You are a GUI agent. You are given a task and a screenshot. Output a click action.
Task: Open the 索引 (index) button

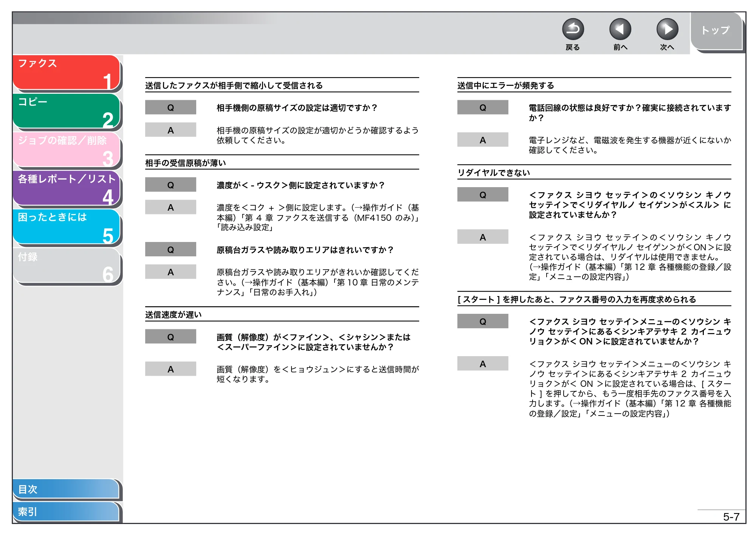click(x=66, y=512)
